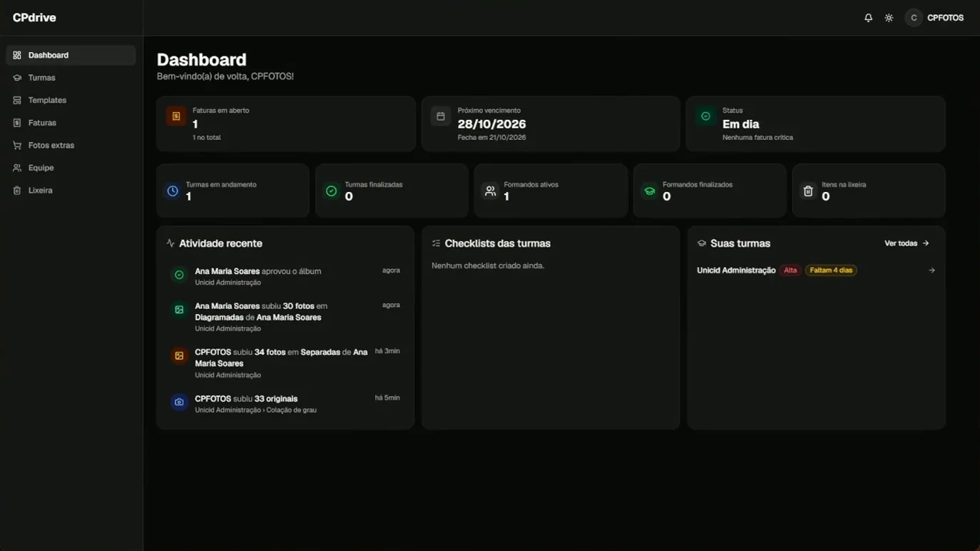Open Lixeira in the sidebar
This screenshot has width=980, height=551.
coord(71,191)
